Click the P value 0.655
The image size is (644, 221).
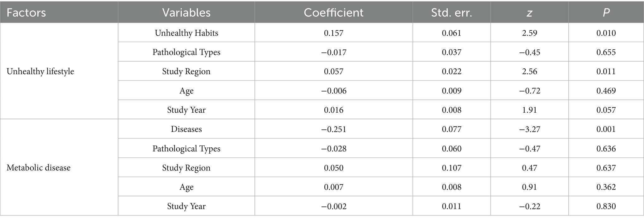tap(606, 52)
